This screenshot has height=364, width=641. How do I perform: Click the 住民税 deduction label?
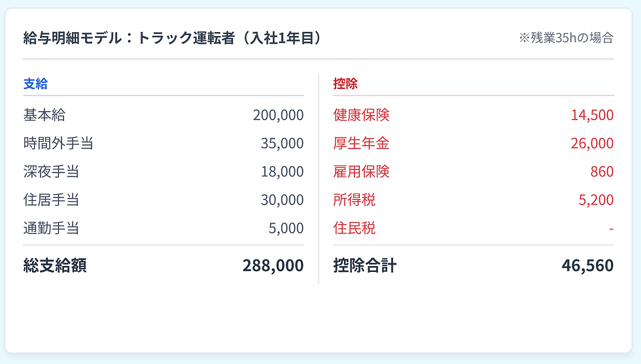[x=354, y=228]
